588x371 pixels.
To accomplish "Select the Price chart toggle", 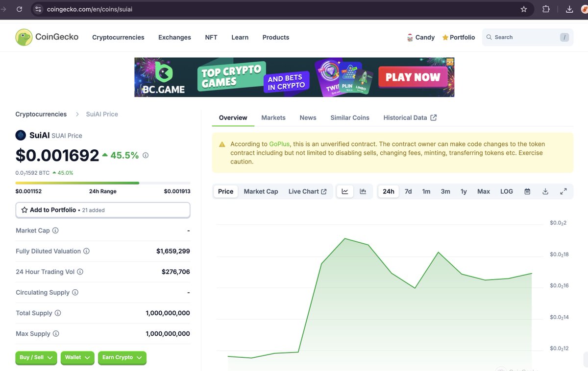I will coord(225,191).
